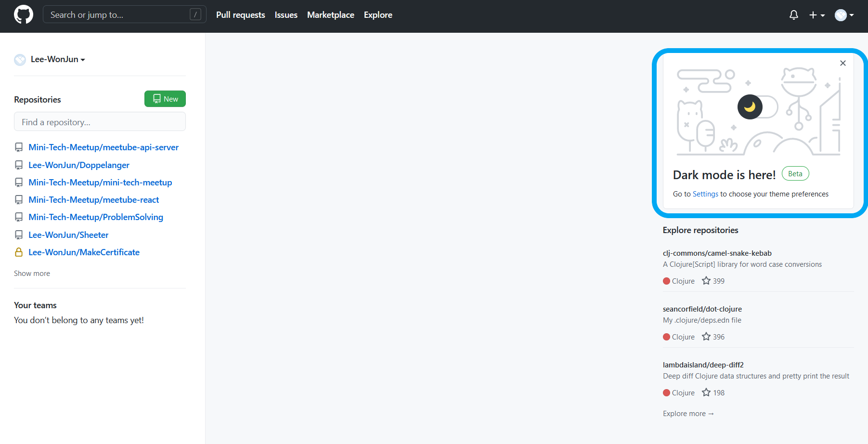The width and height of the screenshot is (868, 444).
Task: Click repo icon beside Doppelanger
Action: [19, 165]
